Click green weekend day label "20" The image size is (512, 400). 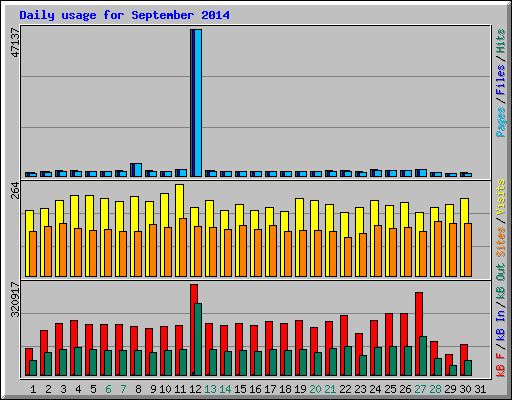[x=315, y=389]
